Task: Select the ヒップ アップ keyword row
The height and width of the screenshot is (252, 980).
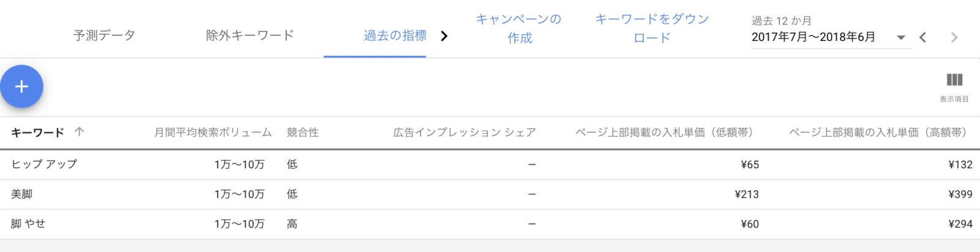Action: click(490, 165)
